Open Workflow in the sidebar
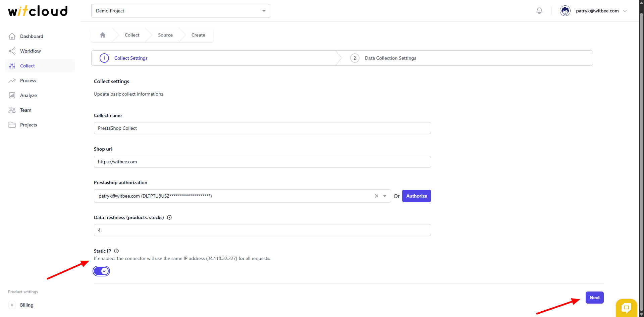This screenshot has height=317, width=644. pyautogui.click(x=40, y=51)
